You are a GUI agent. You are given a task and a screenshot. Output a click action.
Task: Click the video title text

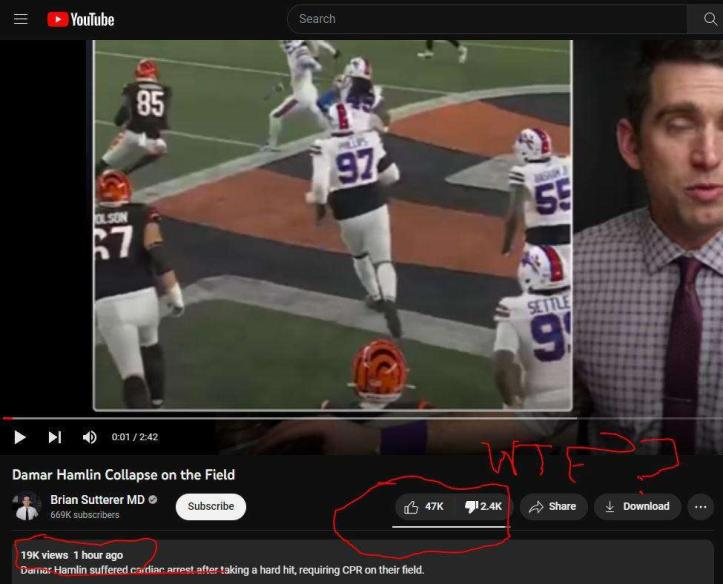point(123,474)
